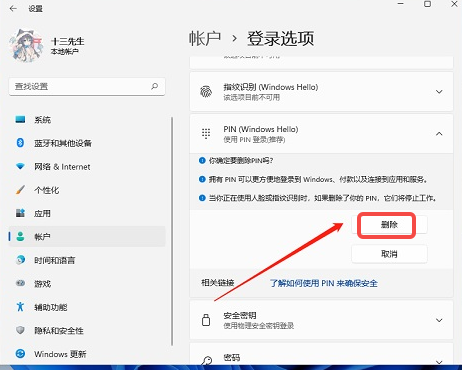This screenshot has height=370, width=462.
Task: Select 帐户 in the sidebar
Action: [87, 237]
